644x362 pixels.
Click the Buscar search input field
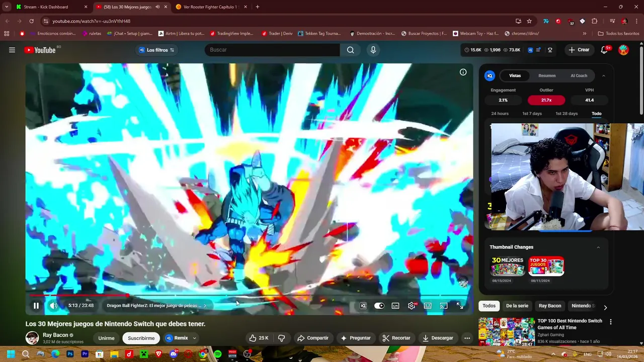272,50
